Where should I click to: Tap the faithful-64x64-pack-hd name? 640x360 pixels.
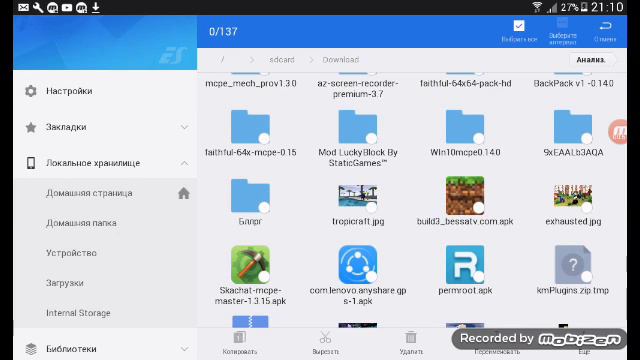465,83
